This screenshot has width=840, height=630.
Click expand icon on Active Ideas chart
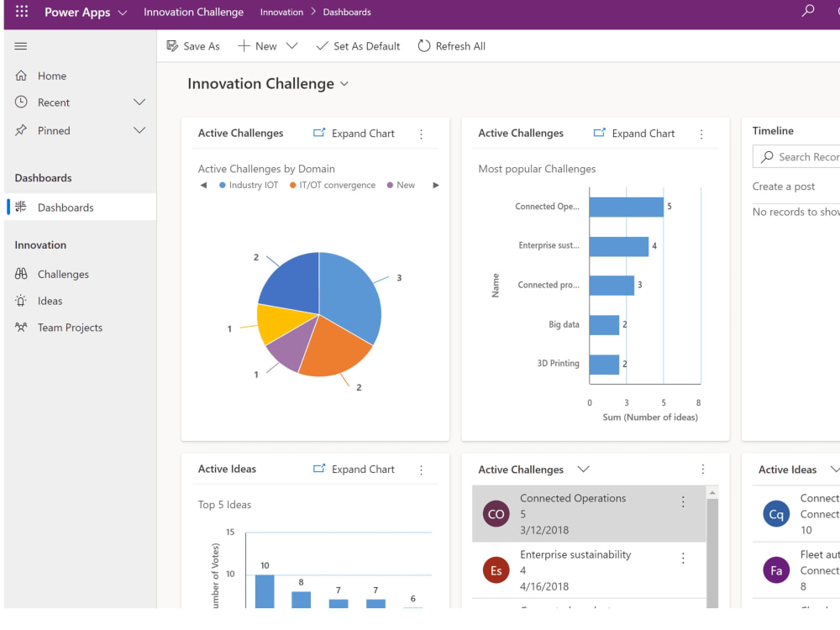click(x=318, y=469)
